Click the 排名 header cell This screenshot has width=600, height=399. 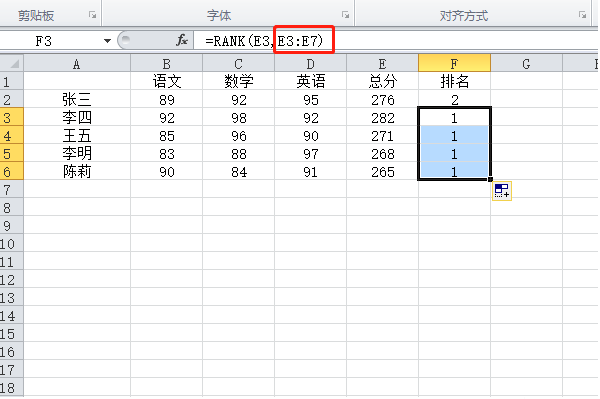click(454, 81)
